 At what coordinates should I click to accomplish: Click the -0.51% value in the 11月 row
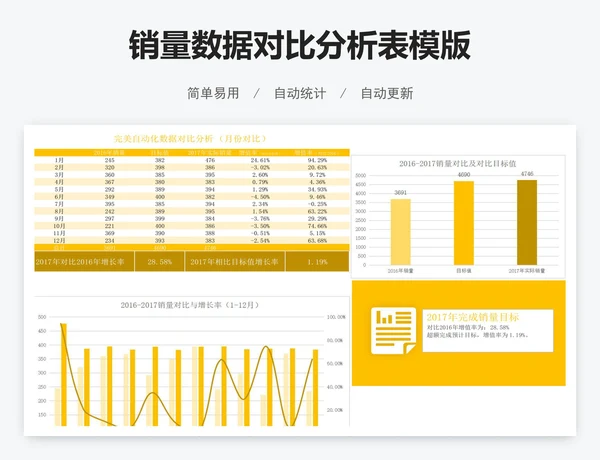point(260,233)
